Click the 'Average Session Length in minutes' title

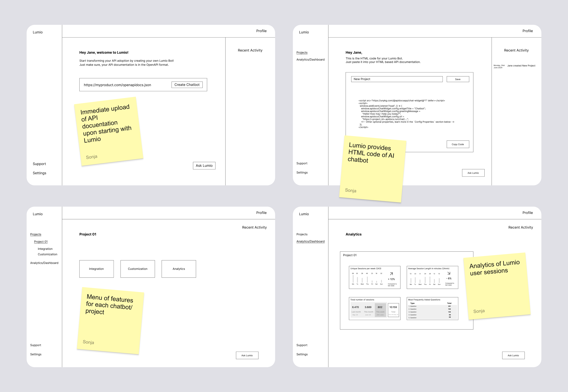click(x=429, y=268)
